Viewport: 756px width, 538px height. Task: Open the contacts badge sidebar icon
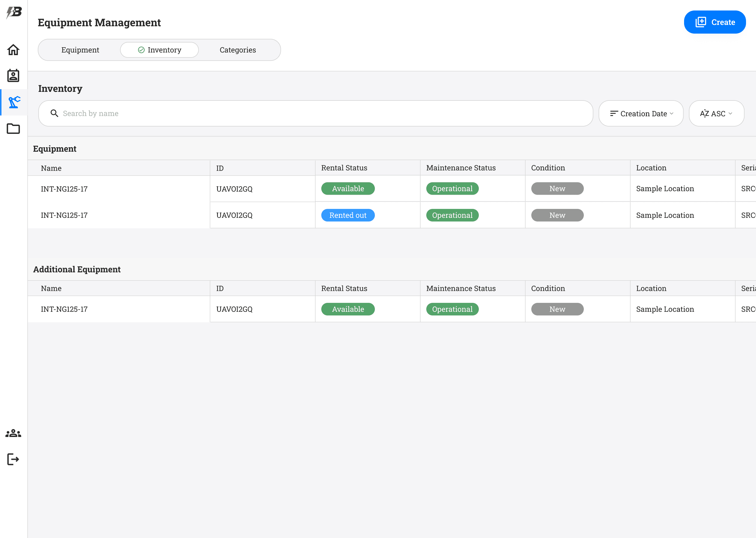point(13,76)
